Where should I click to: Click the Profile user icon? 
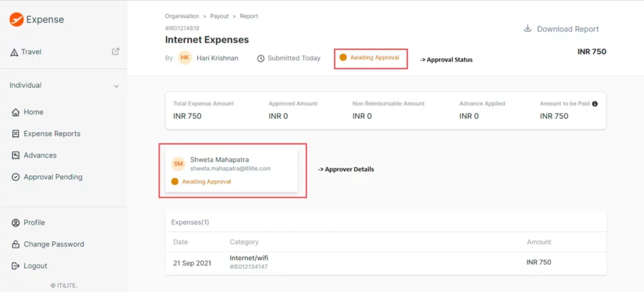tap(16, 223)
